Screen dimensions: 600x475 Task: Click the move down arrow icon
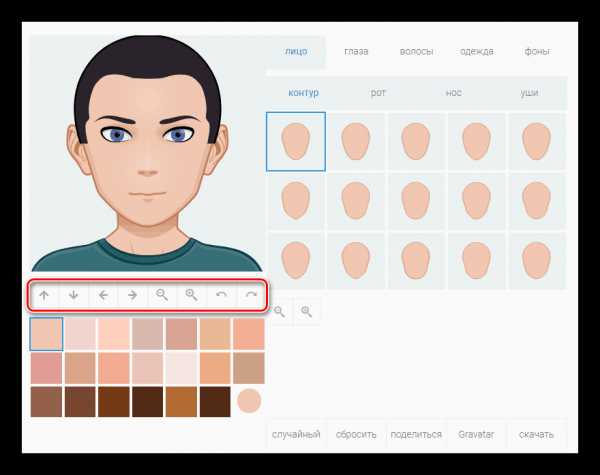pos(73,295)
